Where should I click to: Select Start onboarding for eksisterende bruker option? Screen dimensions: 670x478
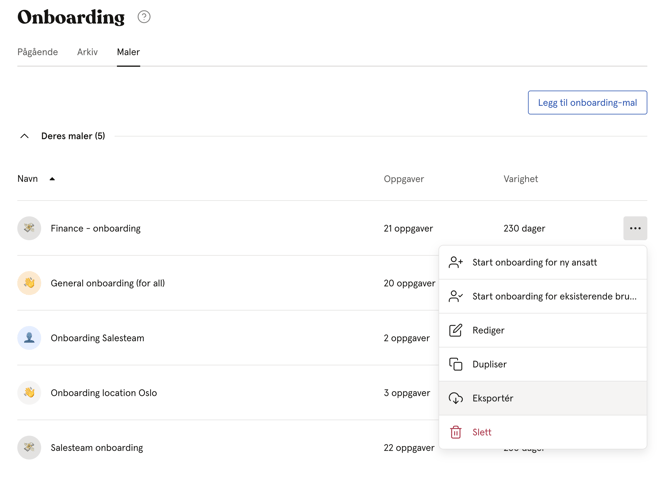tap(543, 296)
